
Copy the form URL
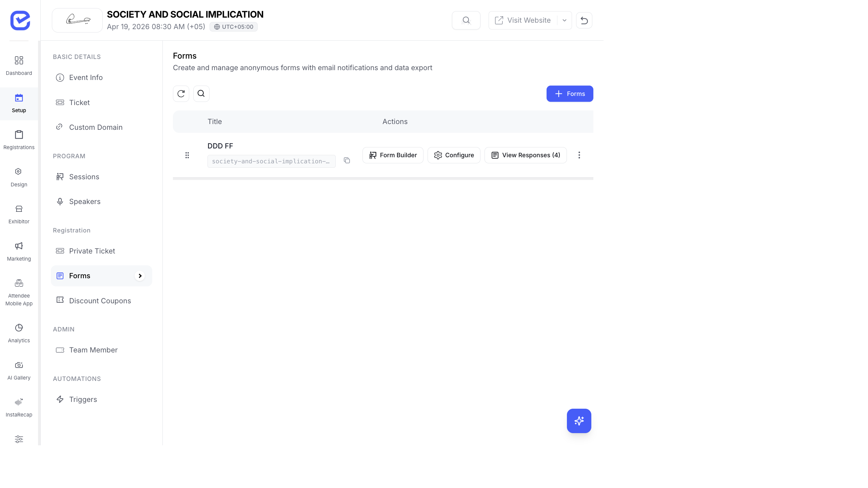347,160
